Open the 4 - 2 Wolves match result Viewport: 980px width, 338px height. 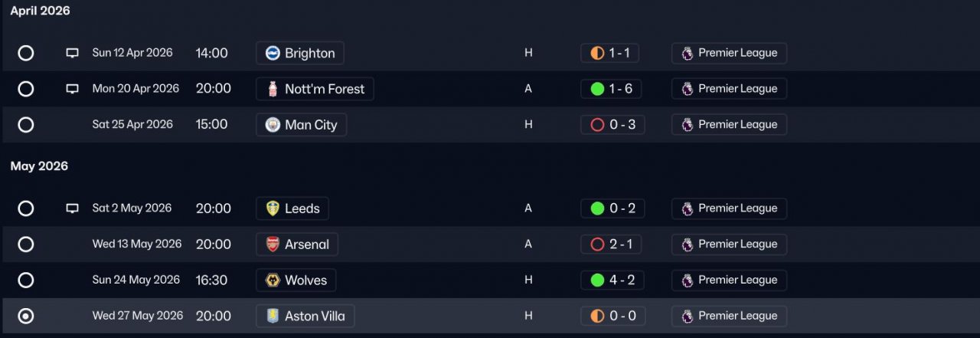pos(612,281)
